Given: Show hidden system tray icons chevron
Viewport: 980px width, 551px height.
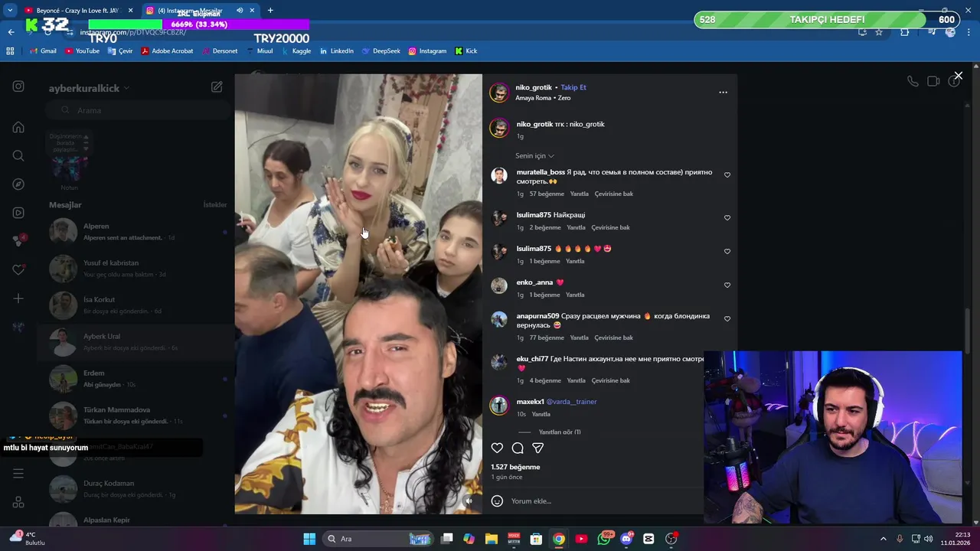Looking at the screenshot, I should [x=883, y=539].
